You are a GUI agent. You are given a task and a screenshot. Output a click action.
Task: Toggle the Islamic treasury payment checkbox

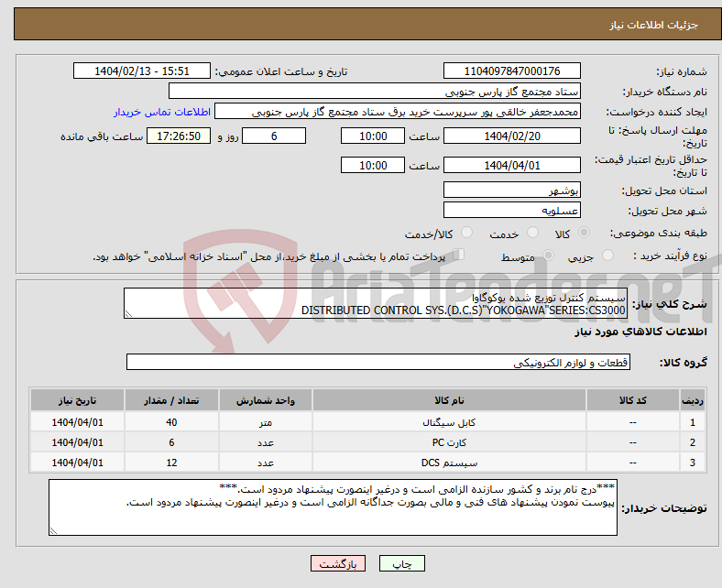point(459,255)
